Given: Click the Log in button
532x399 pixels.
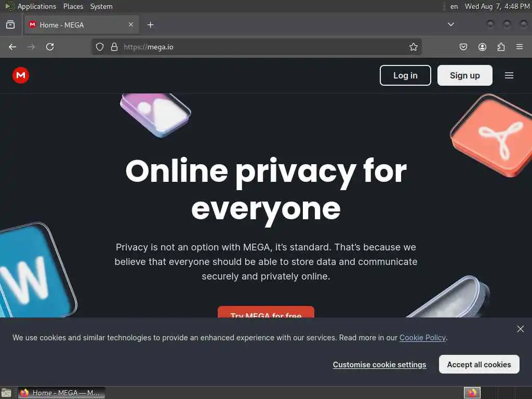Looking at the screenshot, I should 405,75.
